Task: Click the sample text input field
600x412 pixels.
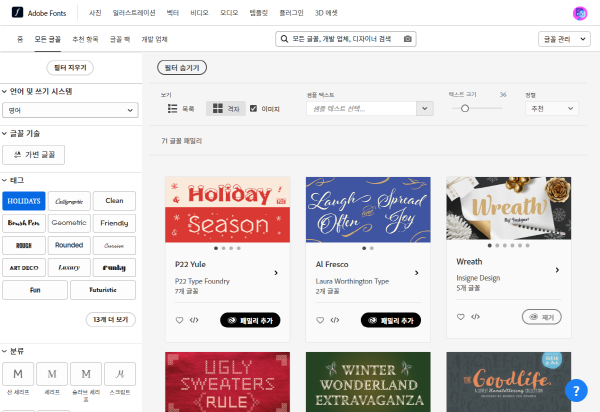Action: pyautogui.click(x=361, y=109)
